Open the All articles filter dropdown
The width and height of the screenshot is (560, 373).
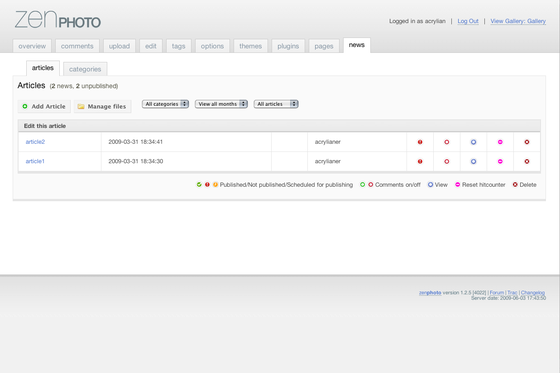[x=276, y=104]
